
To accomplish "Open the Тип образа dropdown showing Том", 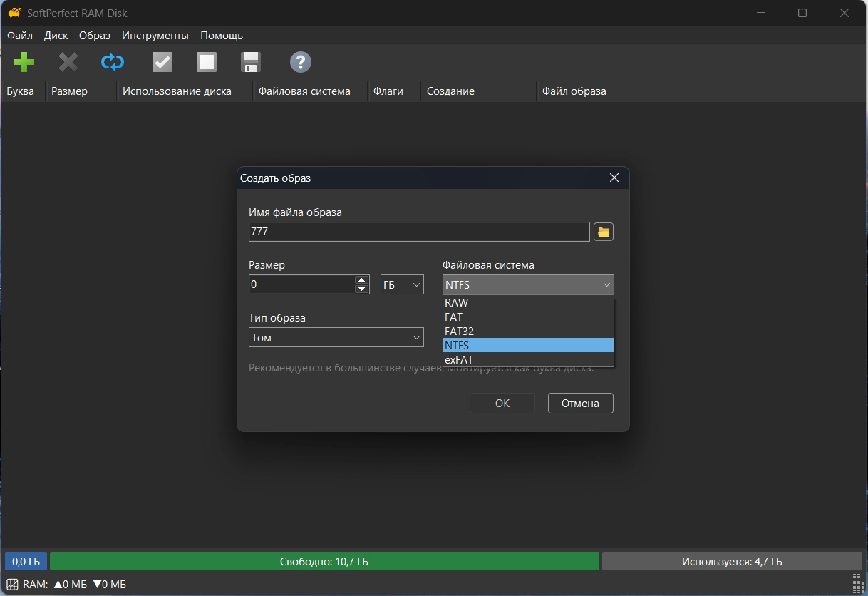I will tap(336, 338).
